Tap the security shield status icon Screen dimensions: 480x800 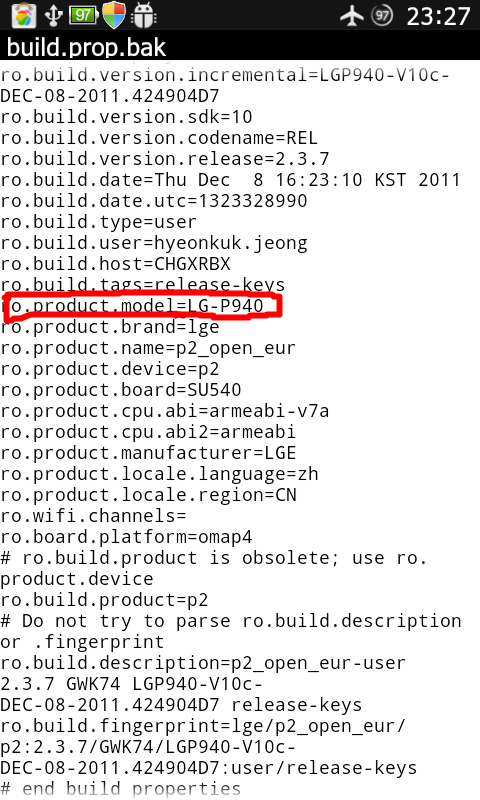click(x=114, y=15)
